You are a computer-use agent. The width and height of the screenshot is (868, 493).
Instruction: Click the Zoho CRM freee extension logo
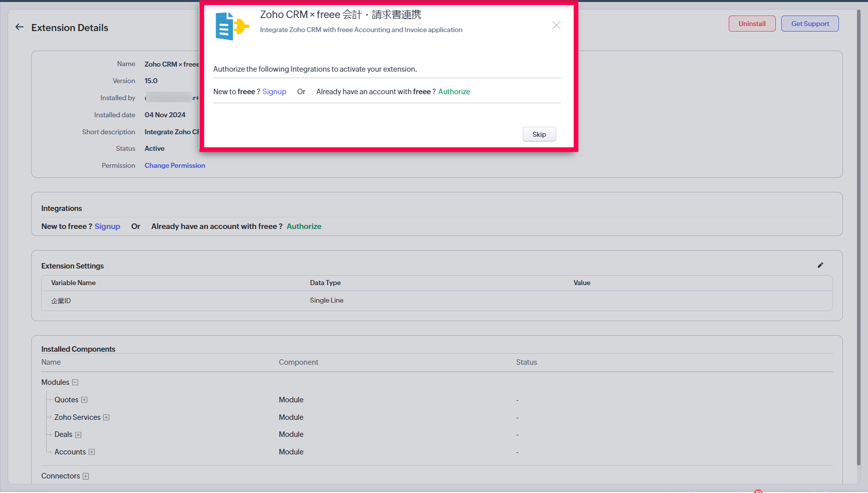point(232,26)
